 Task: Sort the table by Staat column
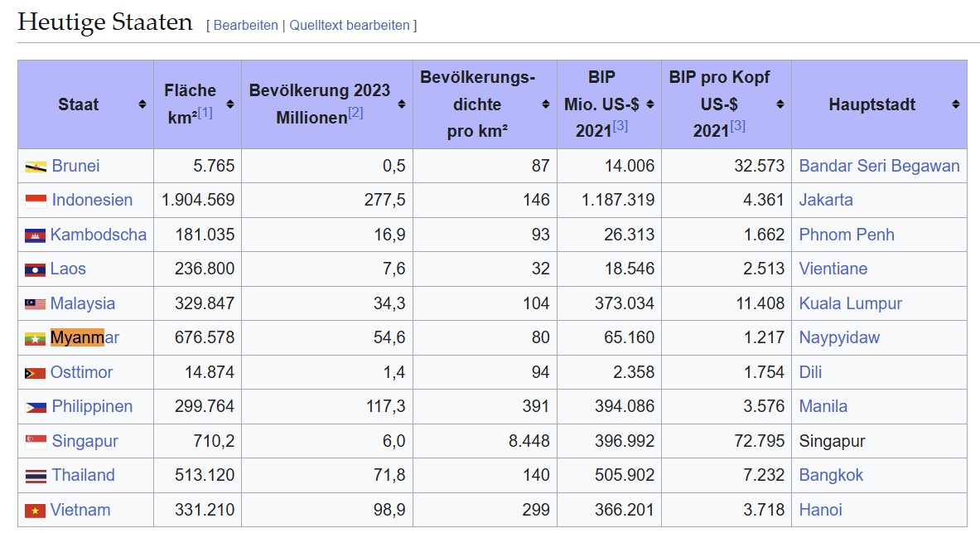coord(142,104)
